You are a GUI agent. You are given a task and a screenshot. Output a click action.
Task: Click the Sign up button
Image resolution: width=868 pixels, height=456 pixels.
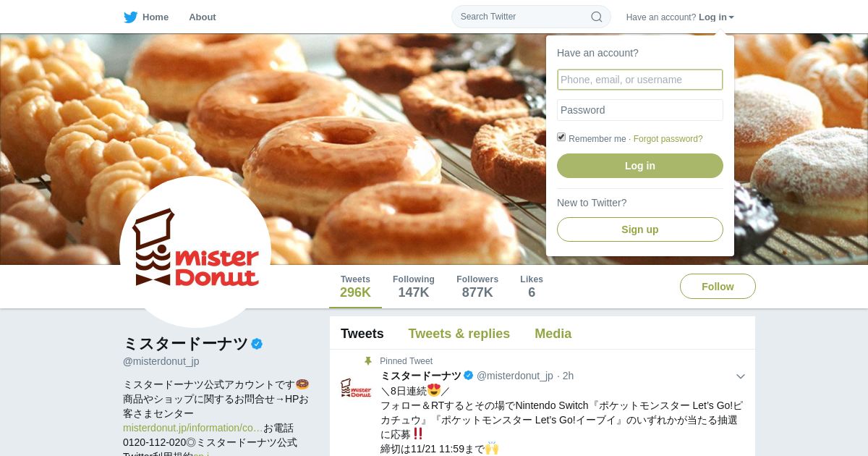tap(640, 229)
